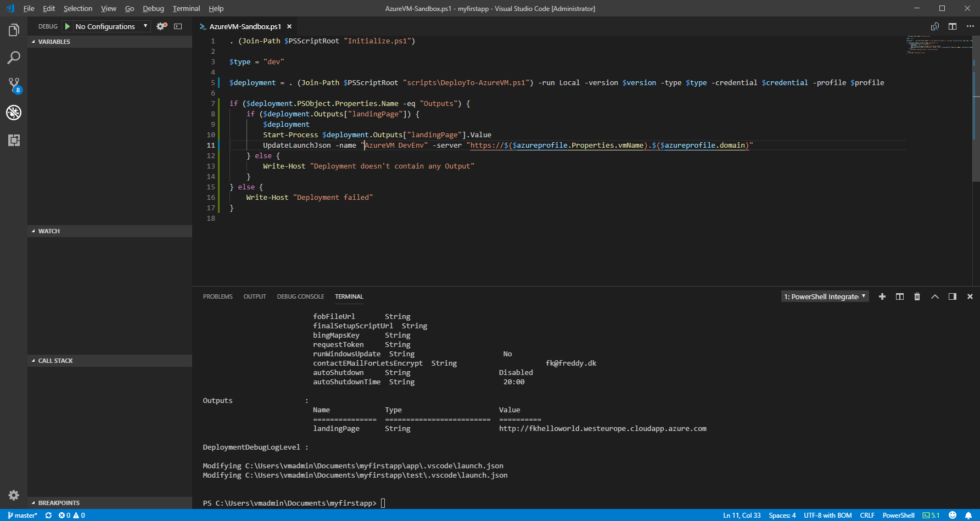Move panel to the right side
Viewport: 980px width, 521px height.
(953, 296)
